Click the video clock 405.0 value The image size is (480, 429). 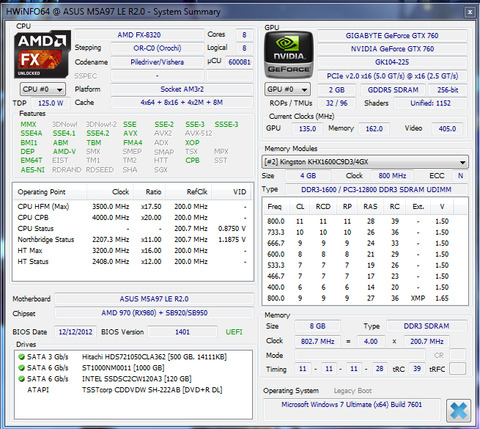coord(447,129)
